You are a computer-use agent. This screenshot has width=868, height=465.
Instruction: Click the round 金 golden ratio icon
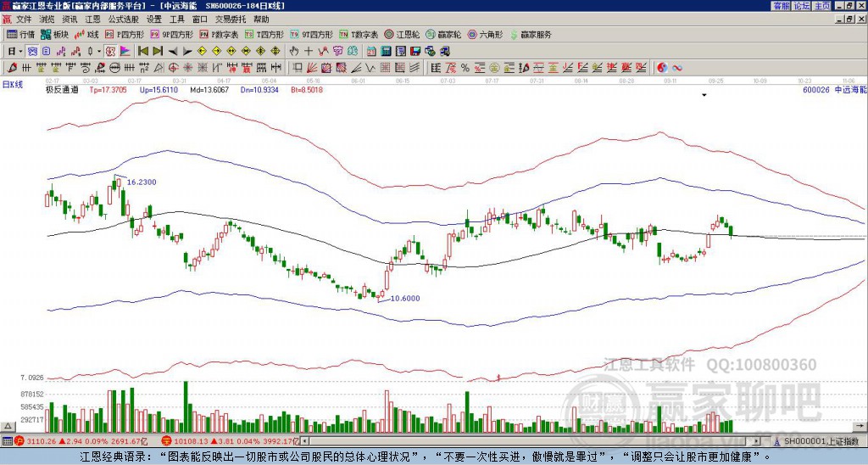pyautogui.click(x=493, y=68)
